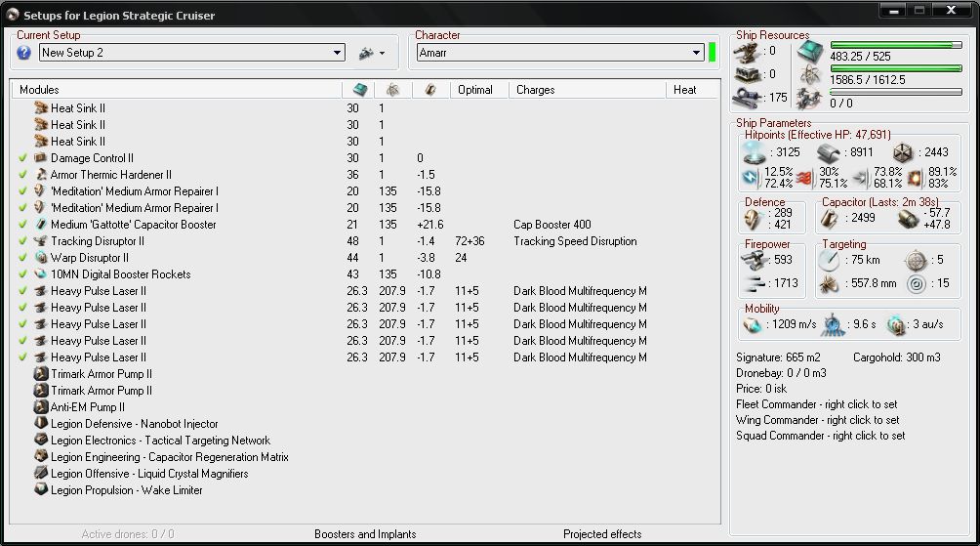980x546 pixels.
Task: Select Legion Propulsion - Wake Limiter icon
Action: 41,489
